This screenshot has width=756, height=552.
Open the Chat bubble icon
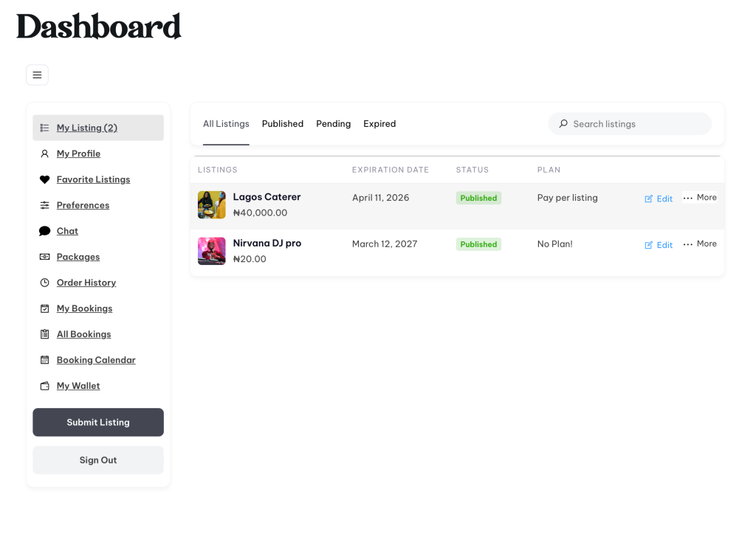tap(44, 231)
